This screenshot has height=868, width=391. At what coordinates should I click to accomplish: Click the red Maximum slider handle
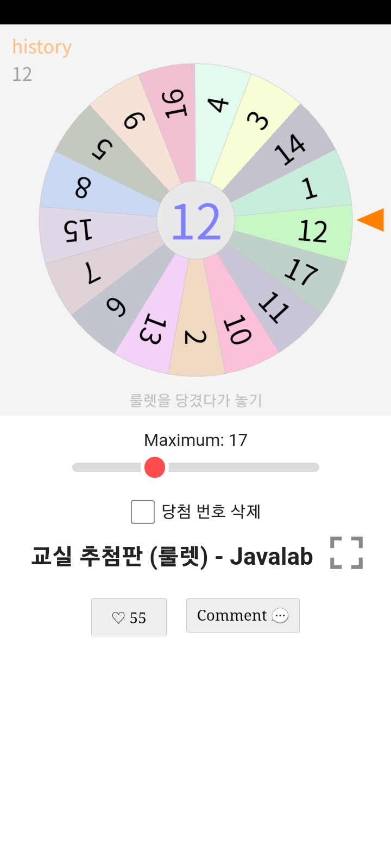click(155, 467)
